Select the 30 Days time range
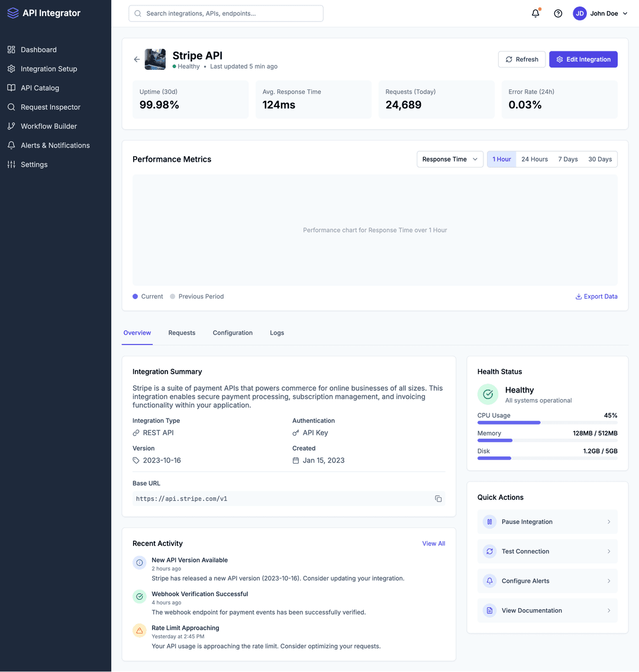Viewport: 639px width, 672px height. tap(600, 159)
